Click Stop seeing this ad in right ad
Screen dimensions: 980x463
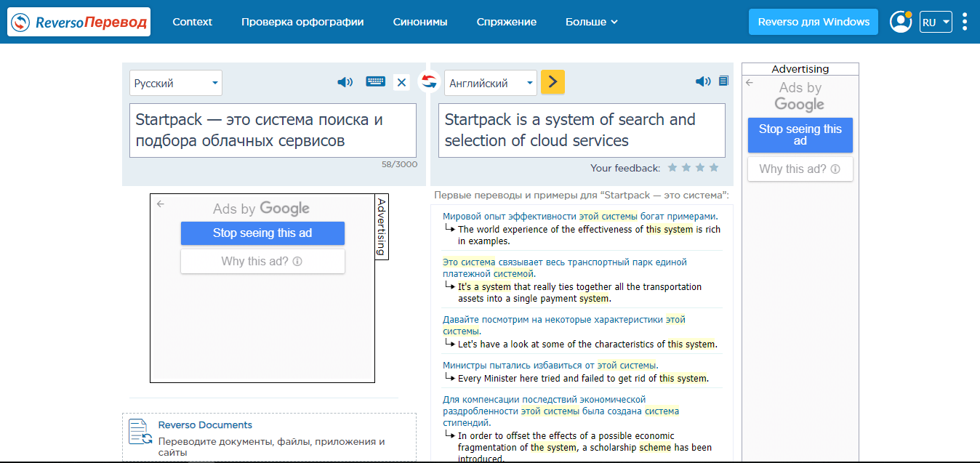pos(800,135)
